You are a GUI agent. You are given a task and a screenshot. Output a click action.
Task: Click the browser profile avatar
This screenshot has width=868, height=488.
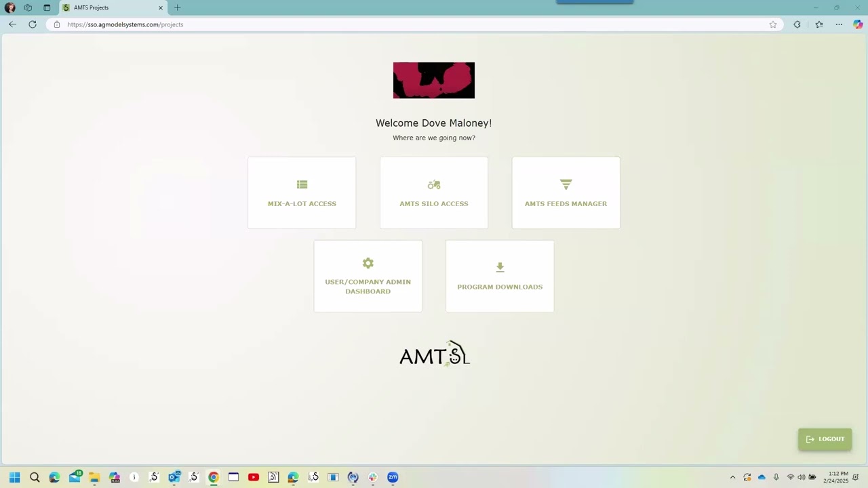coord(10,7)
